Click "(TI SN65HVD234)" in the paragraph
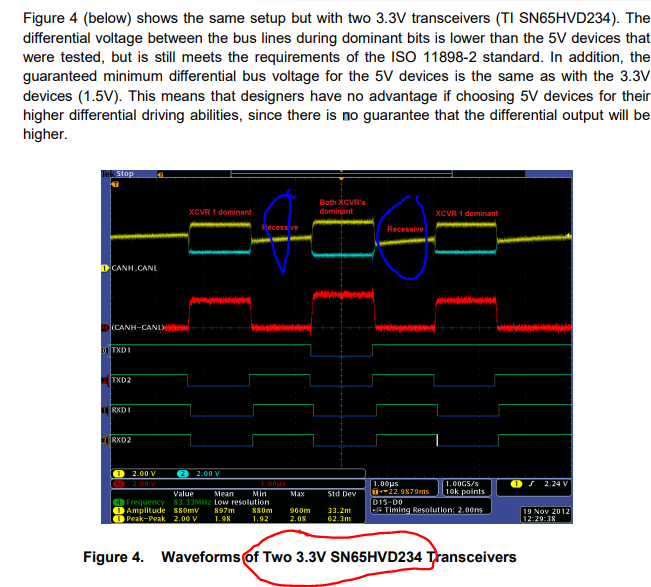Screen dimensions: 651x587 pos(557,18)
